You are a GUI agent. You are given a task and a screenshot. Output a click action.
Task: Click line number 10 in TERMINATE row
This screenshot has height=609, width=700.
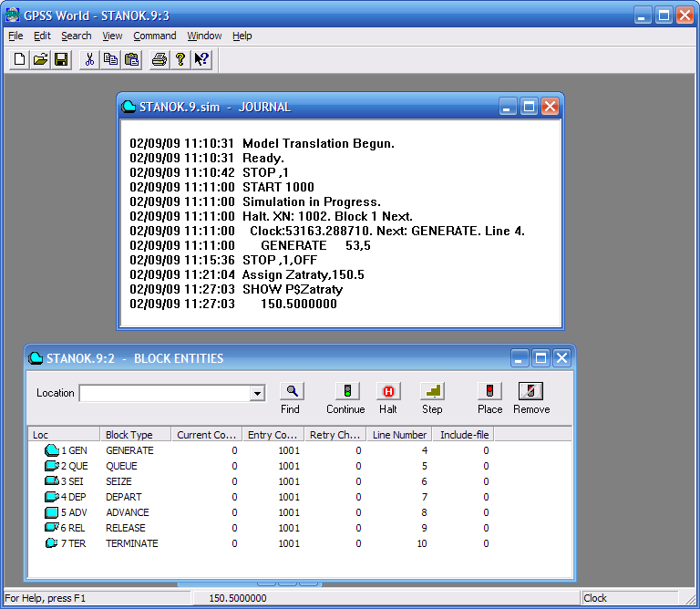point(422,543)
